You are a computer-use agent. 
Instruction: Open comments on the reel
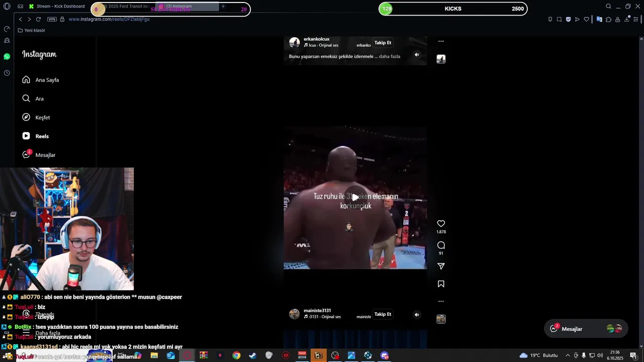point(441,245)
